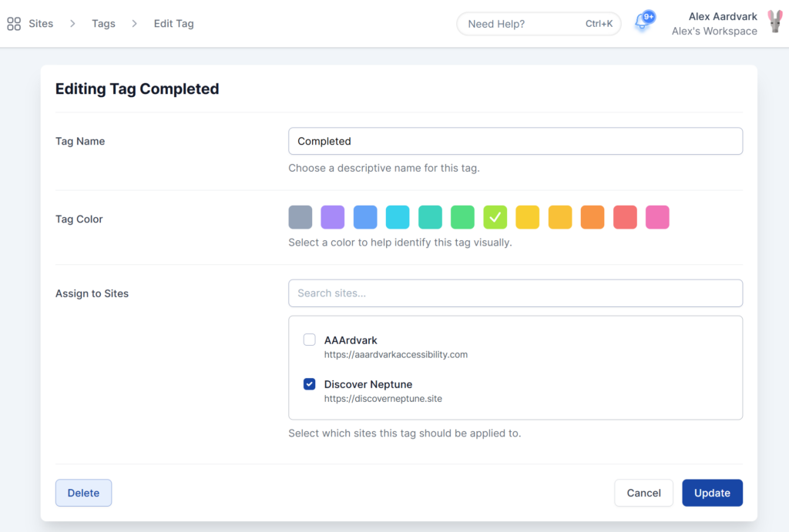The width and height of the screenshot is (789, 532).
Task: Check the AAArdvark site checkbox
Action: pyautogui.click(x=310, y=340)
